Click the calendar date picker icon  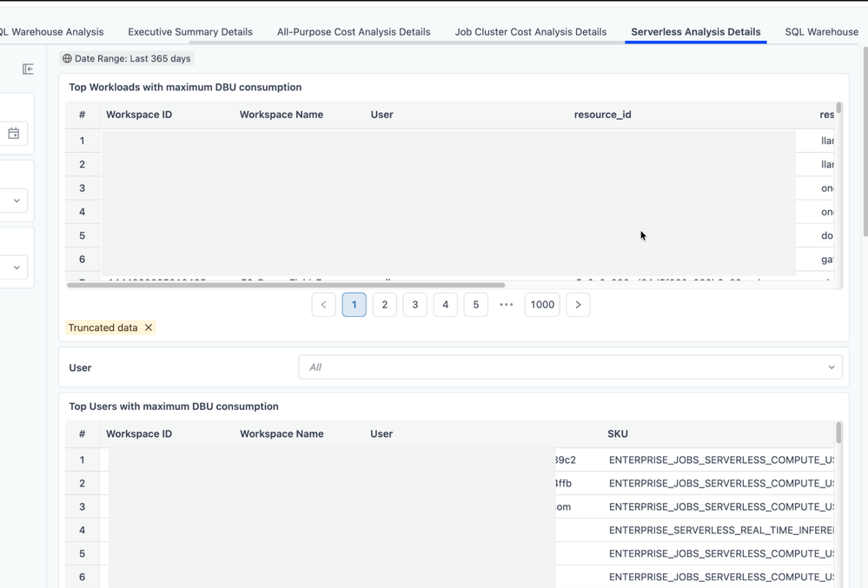14,134
